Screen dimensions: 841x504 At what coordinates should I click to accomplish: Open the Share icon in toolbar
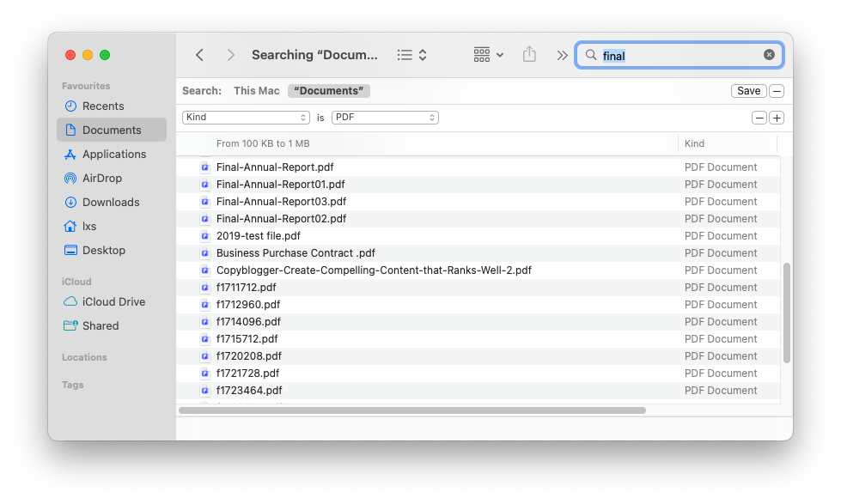[529, 54]
